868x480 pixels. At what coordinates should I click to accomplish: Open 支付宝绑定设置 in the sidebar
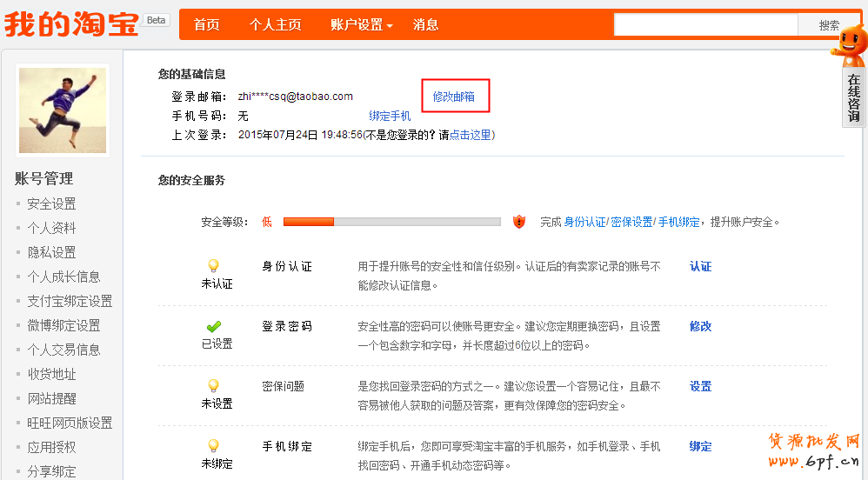(70, 301)
